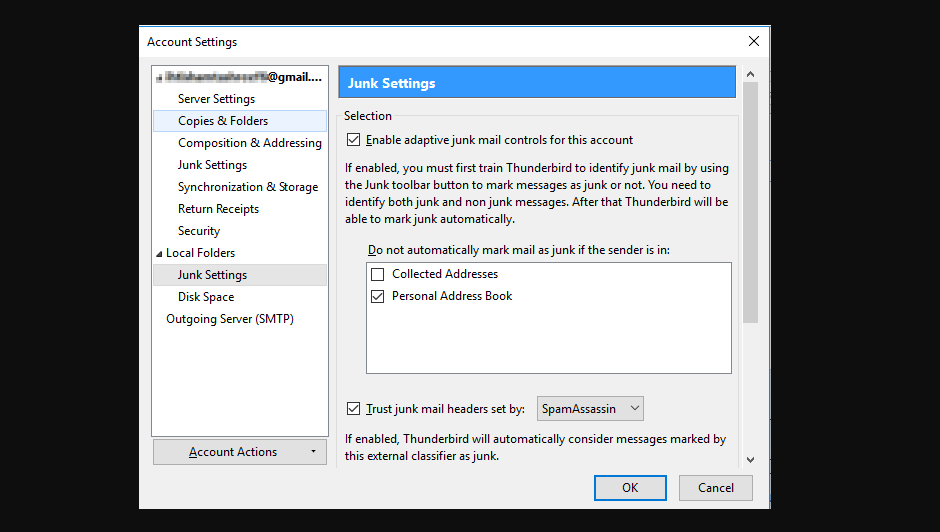Uncheck the Personal Address Book checkbox
940x532 pixels.
tap(377, 296)
